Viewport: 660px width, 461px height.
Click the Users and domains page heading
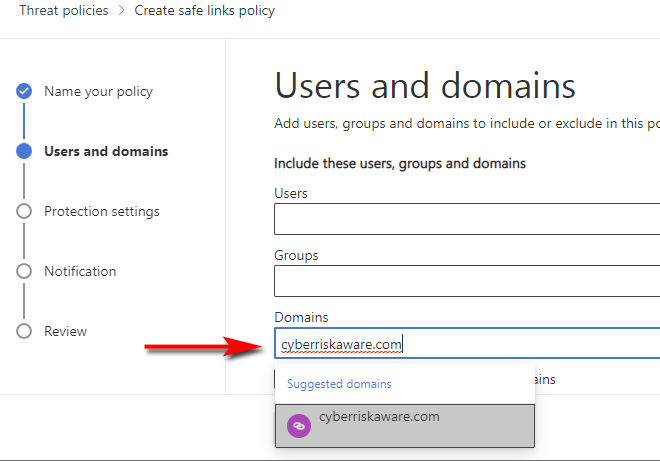[425, 86]
